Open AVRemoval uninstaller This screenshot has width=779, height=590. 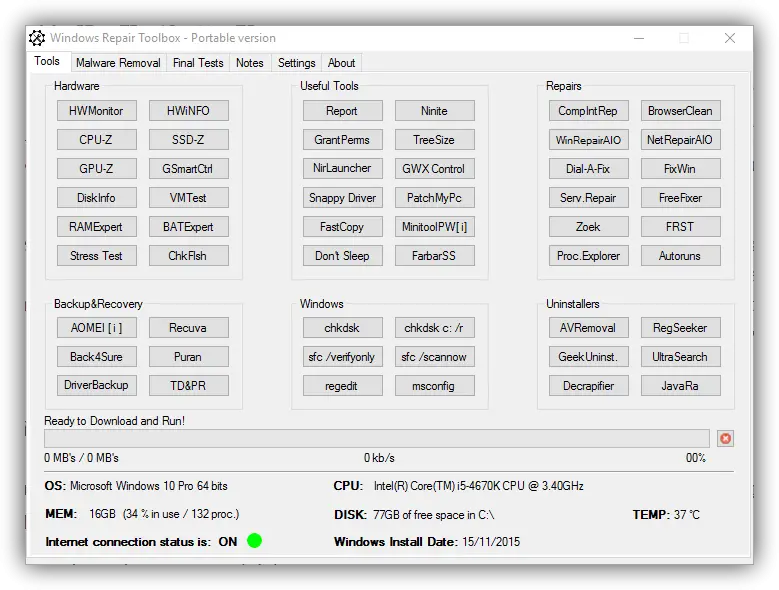point(589,328)
